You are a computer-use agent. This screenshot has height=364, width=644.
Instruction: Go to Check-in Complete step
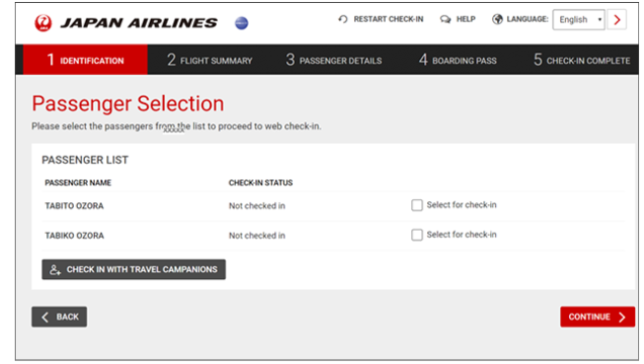click(582, 60)
